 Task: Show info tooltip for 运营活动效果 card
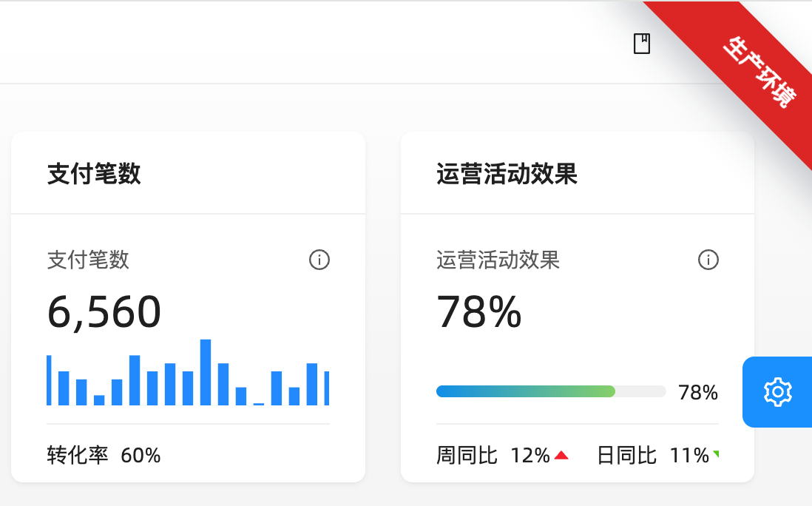coord(708,260)
